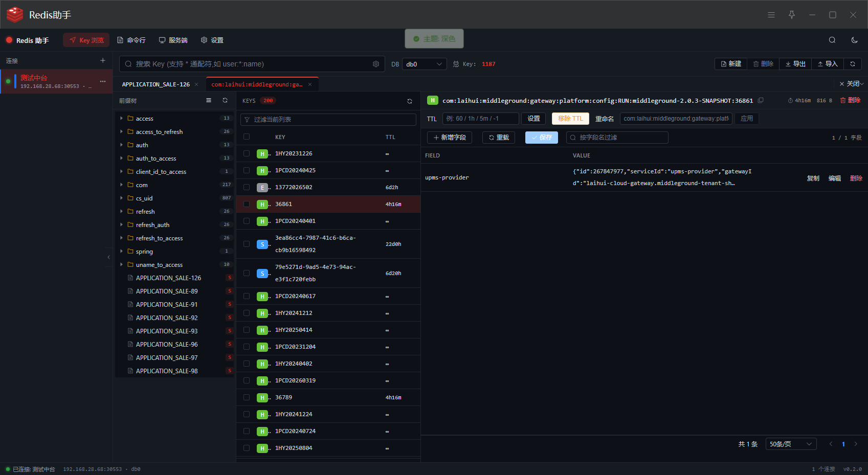Expand the access folder
Viewport: 868px width, 475px height.
(122, 118)
